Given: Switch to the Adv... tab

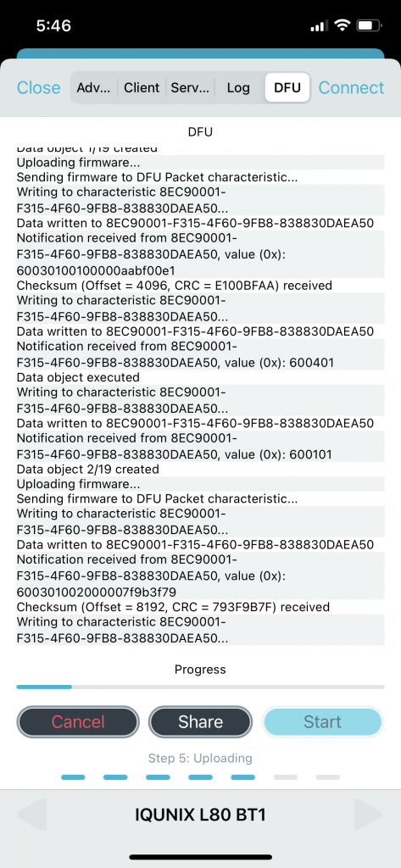Looking at the screenshot, I should tap(94, 87).
